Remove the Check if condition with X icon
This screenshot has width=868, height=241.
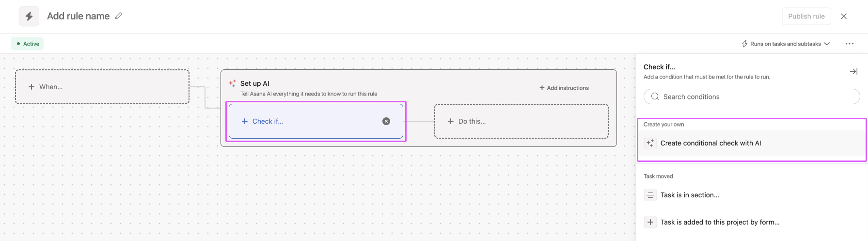[386, 121]
